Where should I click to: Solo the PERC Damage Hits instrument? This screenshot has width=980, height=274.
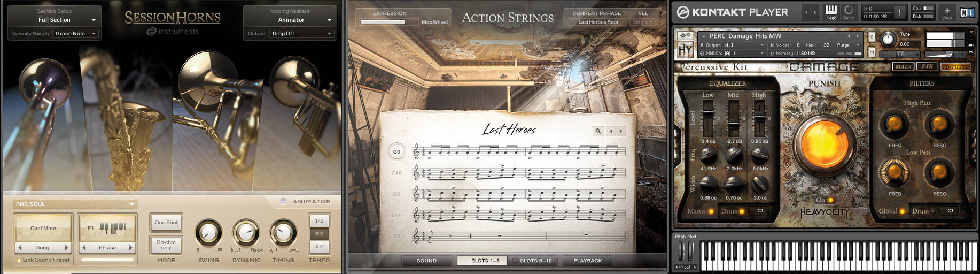[x=872, y=36]
